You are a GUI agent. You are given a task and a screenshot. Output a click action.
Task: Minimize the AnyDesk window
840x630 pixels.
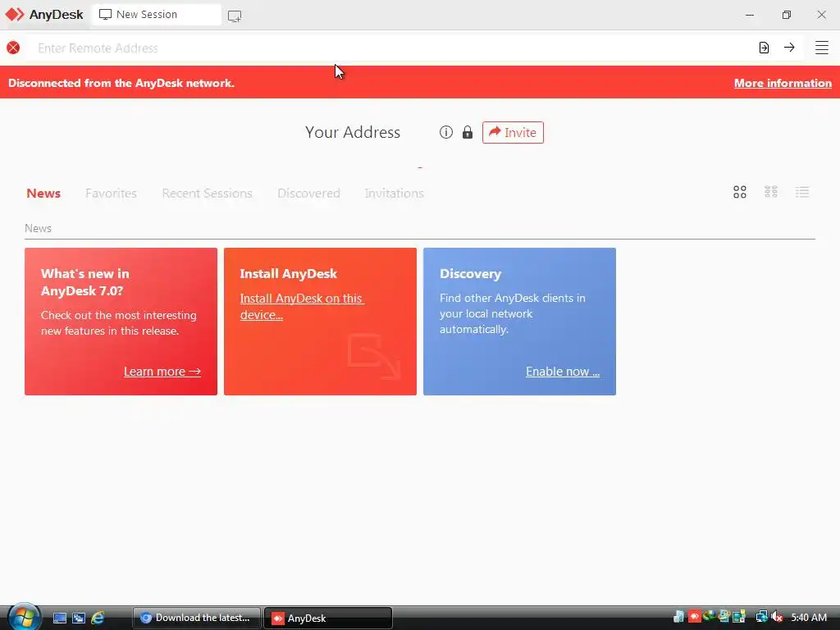point(750,15)
